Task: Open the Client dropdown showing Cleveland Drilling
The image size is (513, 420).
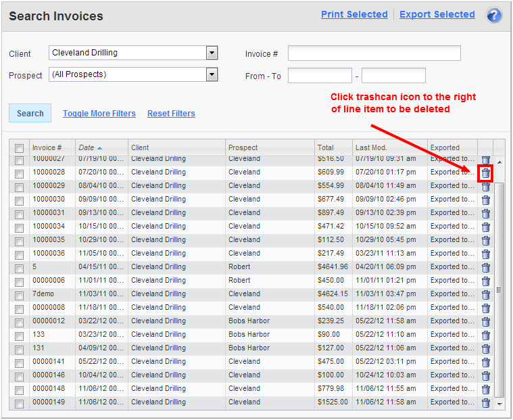Action: click(212, 53)
